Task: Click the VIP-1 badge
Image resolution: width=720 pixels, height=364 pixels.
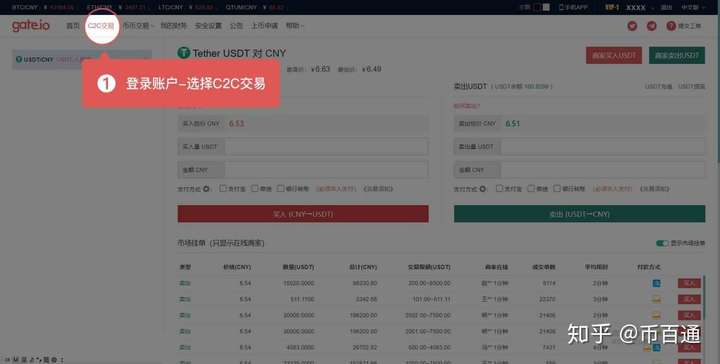Action: [x=612, y=7]
